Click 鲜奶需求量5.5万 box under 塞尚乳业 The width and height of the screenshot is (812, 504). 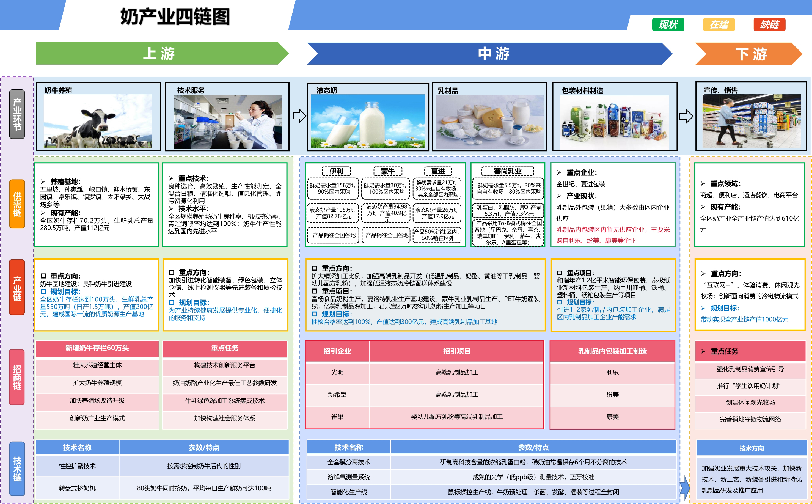(508, 188)
